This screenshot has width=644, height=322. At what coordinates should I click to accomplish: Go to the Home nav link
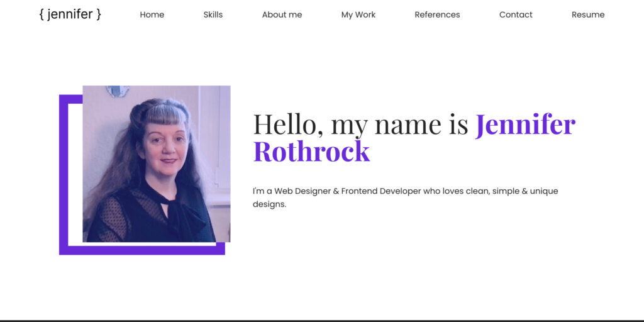(152, 14)
